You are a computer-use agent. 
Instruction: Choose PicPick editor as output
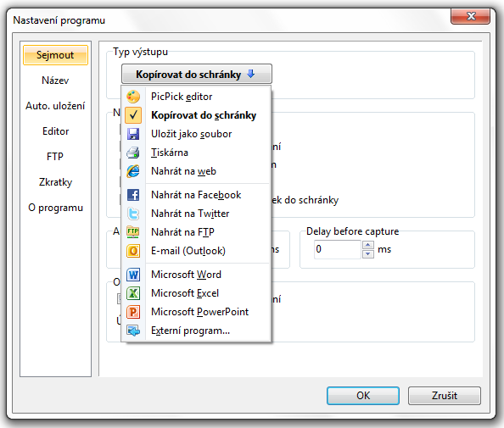(196, 97)
